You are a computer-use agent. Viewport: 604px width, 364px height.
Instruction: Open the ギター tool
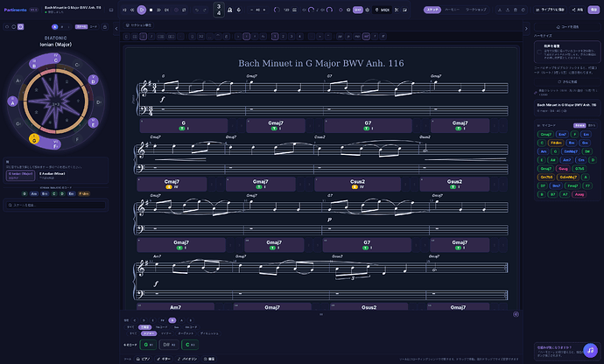pyautogui.click(x=164, y=359)
